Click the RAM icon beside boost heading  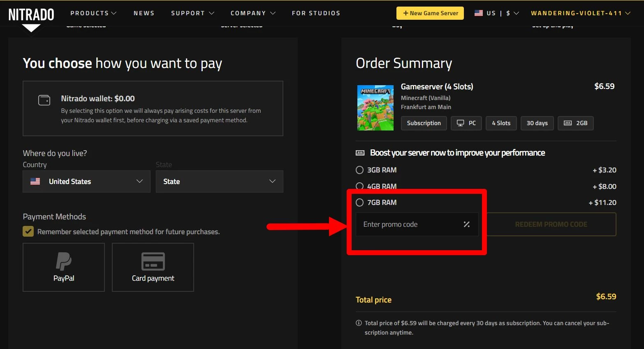point(360,153)
